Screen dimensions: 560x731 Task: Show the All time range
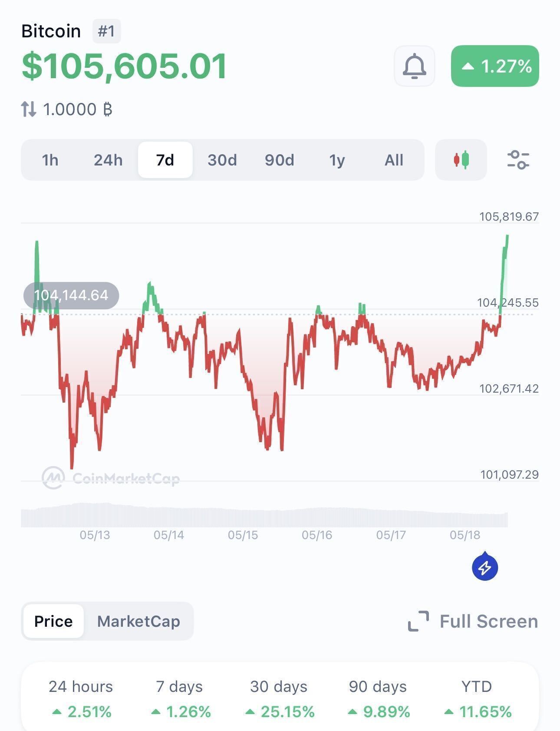[x=394, y=160]
